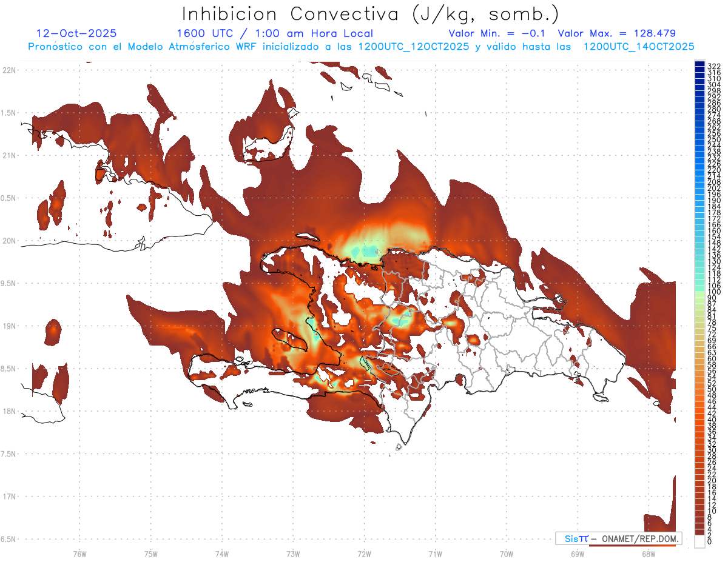Click the '22N' latitude label
Screen dimensions: 728x562
point(9,70)
